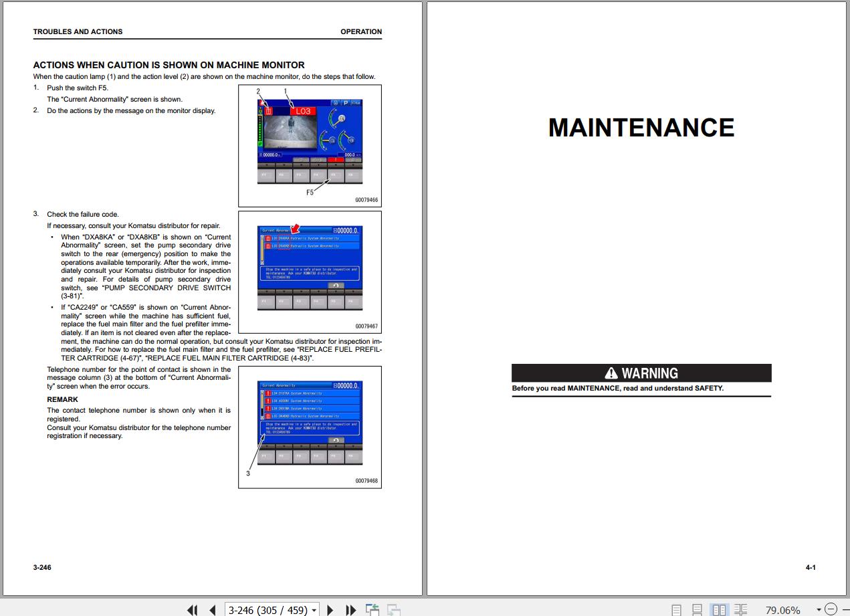The image size is (850, 616).
Task: Click the next view navigation icon
Action: (394, 609)
